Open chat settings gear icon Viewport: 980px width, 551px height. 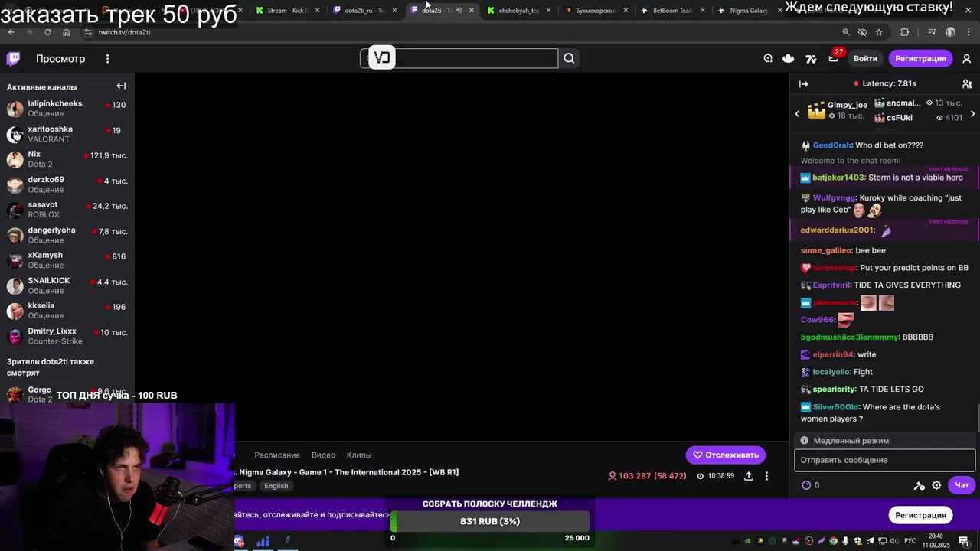936,485
